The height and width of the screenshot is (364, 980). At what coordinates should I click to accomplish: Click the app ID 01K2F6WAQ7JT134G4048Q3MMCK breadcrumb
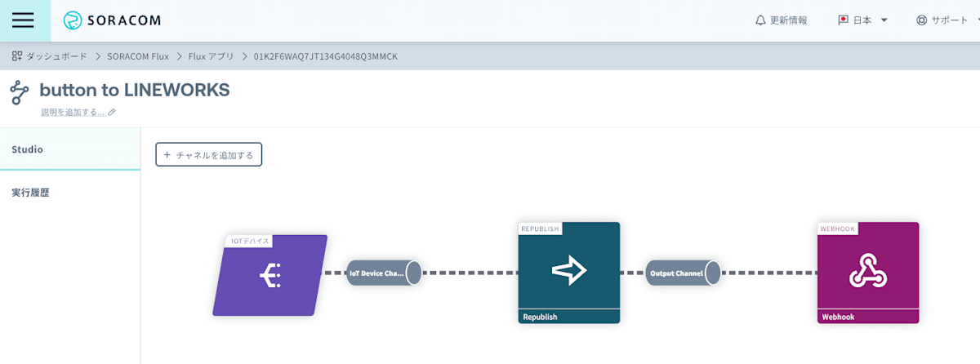pyautogui.click(x=325, y=56)
